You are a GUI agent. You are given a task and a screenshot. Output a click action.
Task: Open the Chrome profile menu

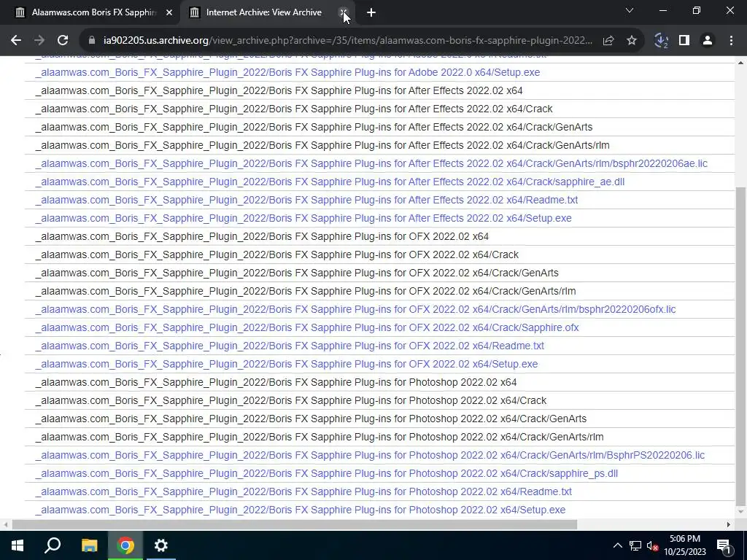pyautogui.click(x=708, y=41)
